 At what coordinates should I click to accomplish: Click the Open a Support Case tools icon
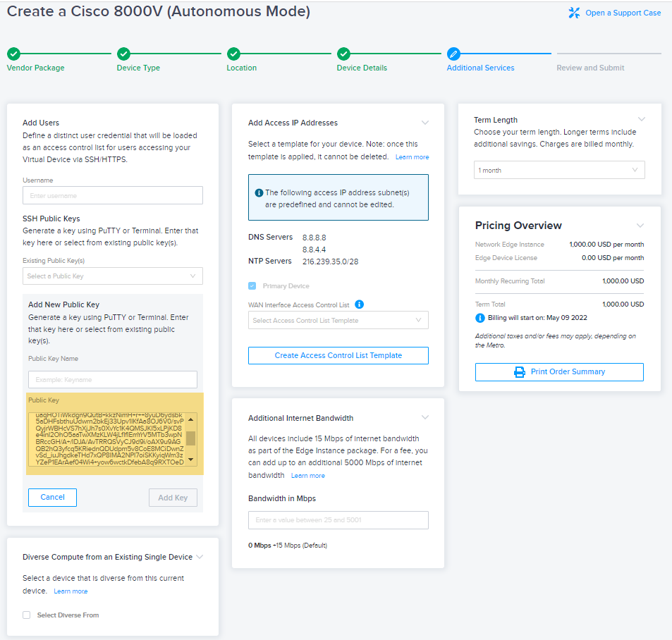coord(574,13)
